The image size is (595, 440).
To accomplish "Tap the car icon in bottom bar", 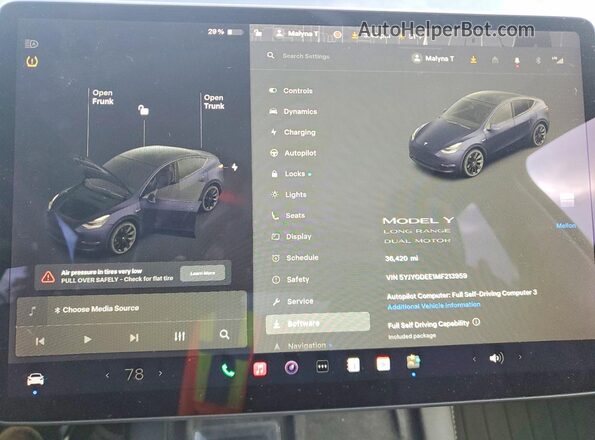I will pos(35,379).
